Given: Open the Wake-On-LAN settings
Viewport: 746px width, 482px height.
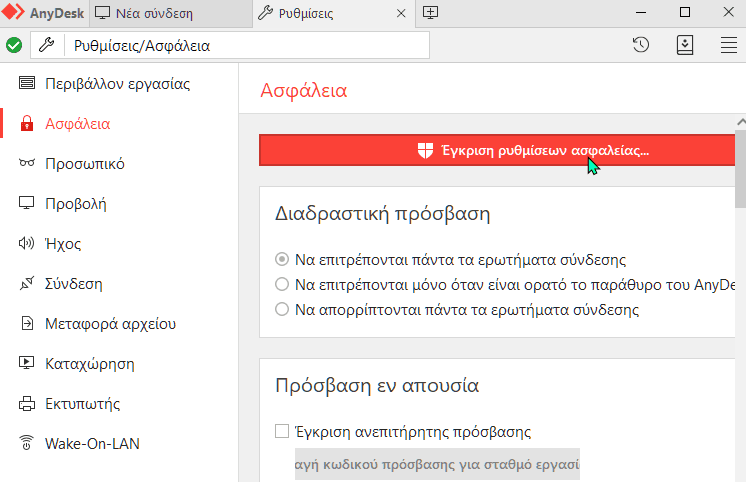Looking at the screenshot, I should 79,443.
